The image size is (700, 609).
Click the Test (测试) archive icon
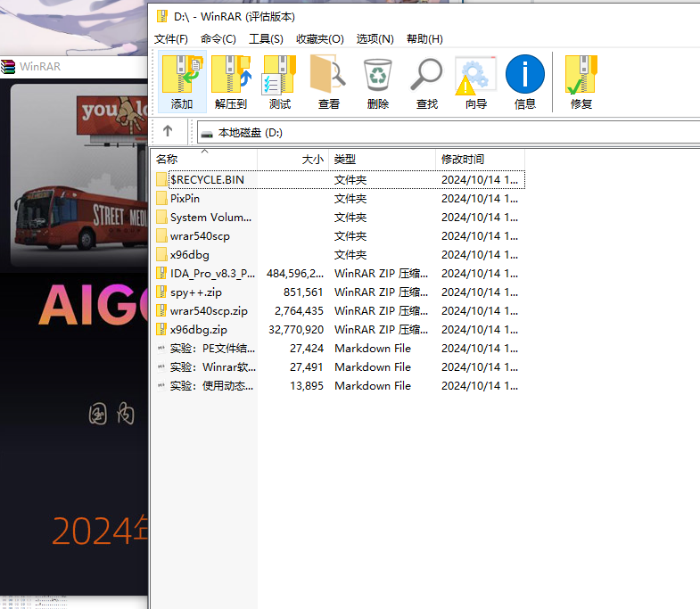point(280,81)
